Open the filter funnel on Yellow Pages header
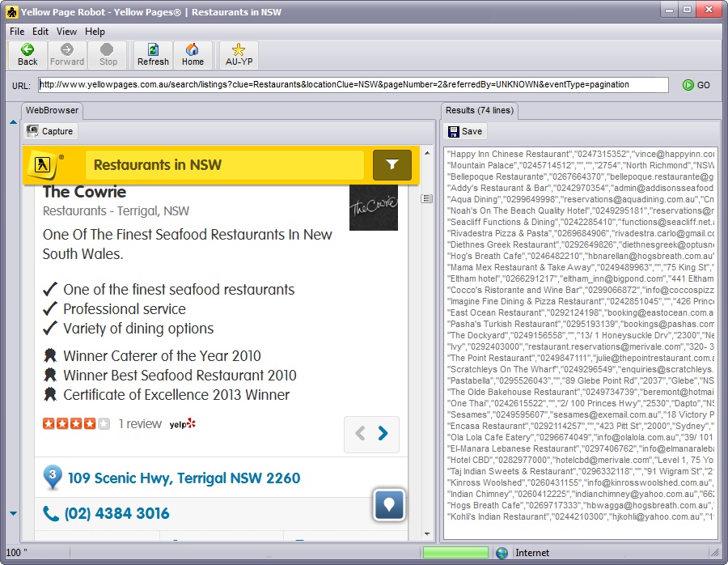The image size is (728, 565). [x=392, y=165]
